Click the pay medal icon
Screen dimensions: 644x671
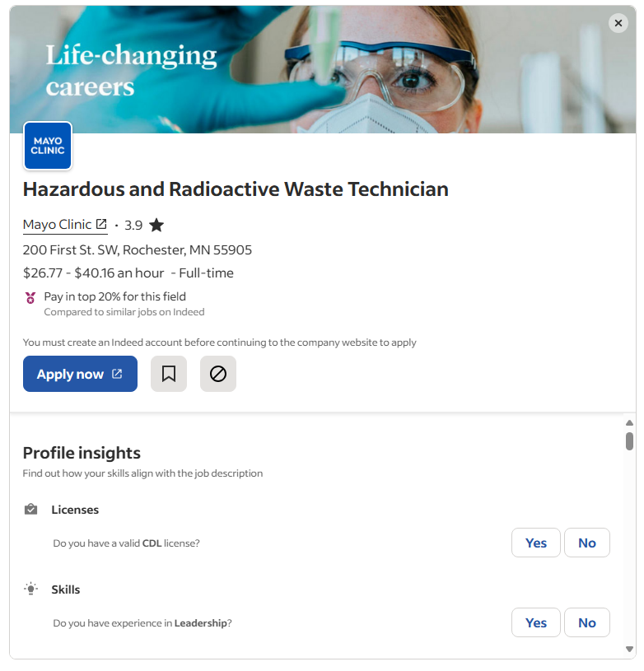tap(30, 297)
